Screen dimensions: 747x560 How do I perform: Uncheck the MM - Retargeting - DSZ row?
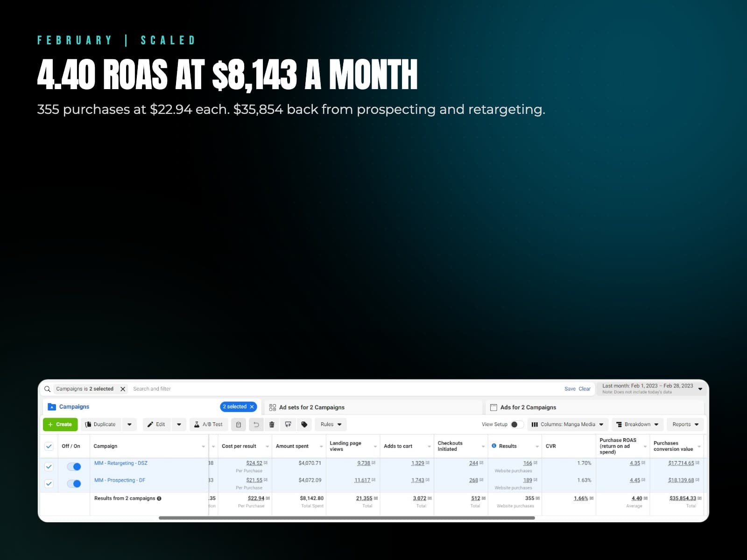(49, 467)
